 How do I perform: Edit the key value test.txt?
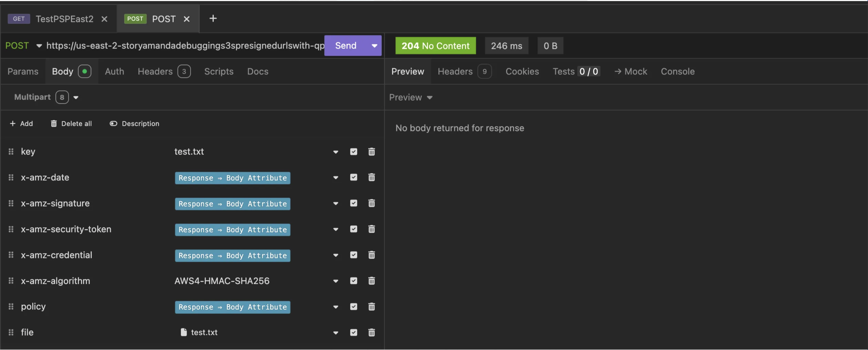(189, 151)
